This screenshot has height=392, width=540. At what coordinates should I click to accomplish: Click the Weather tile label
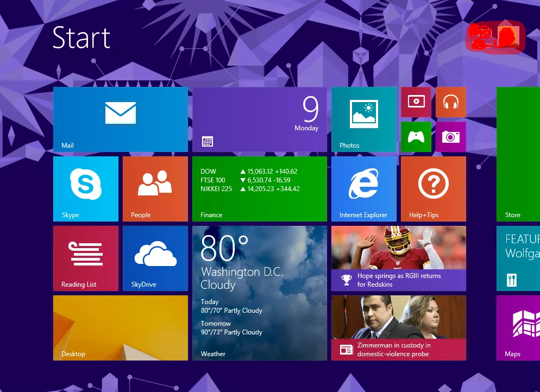click(213, 354)
